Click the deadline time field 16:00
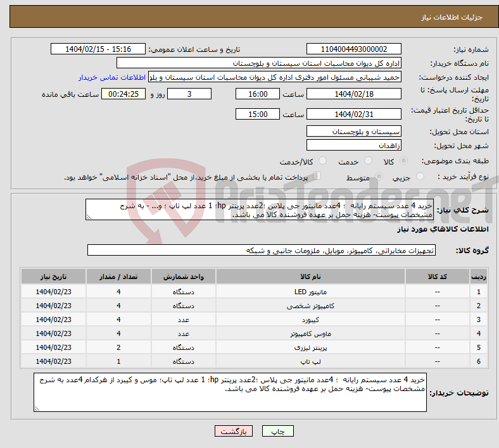499x448 pixels. (x=258, y=94)
